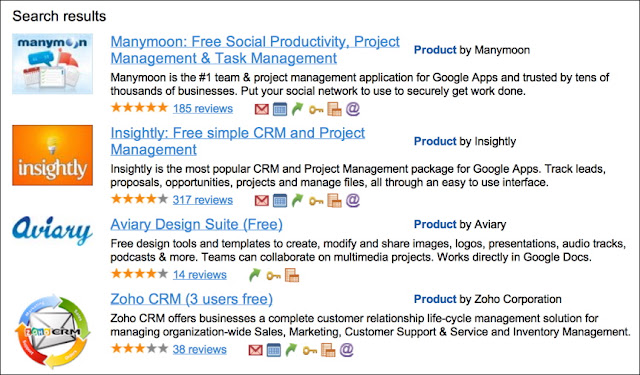View the 317 reviews for Insightly

[x=203, y=200]
